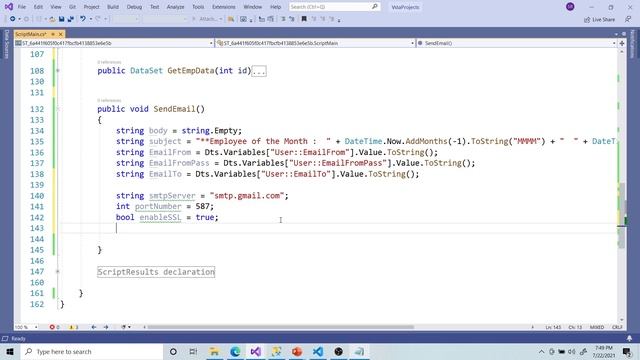
Task: Click the "smtp.gmail.com" string literal
Action: (x=247, y=196)
